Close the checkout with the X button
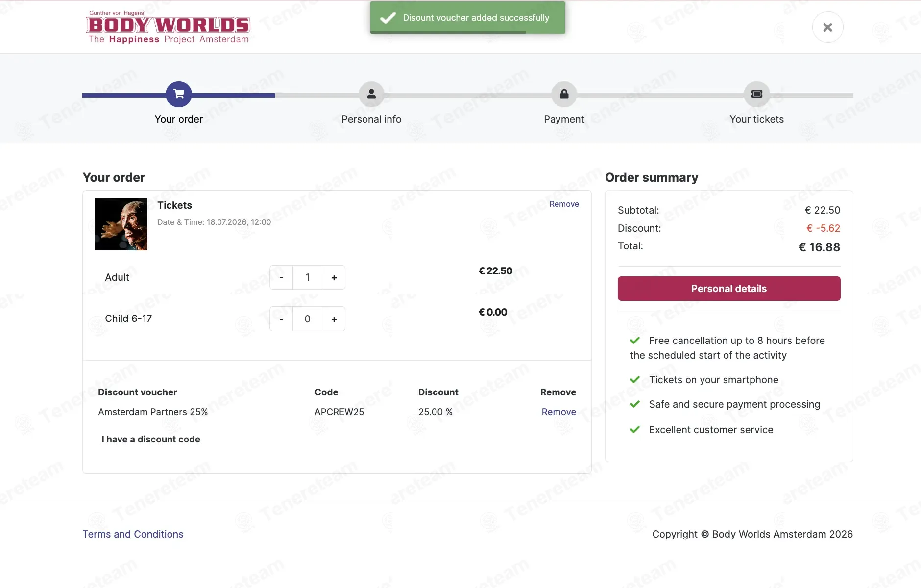The width and height of the screenshot is (921, 588). click(x=827, y=27)
